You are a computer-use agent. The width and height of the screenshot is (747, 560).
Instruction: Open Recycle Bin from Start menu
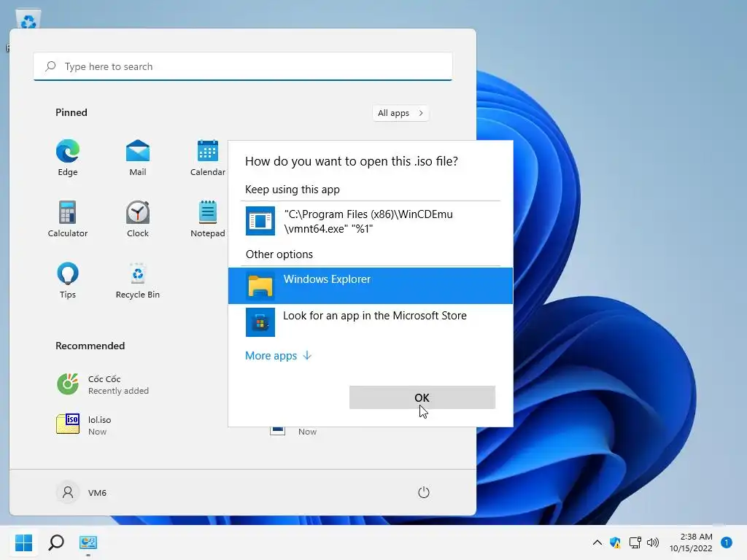138,281
